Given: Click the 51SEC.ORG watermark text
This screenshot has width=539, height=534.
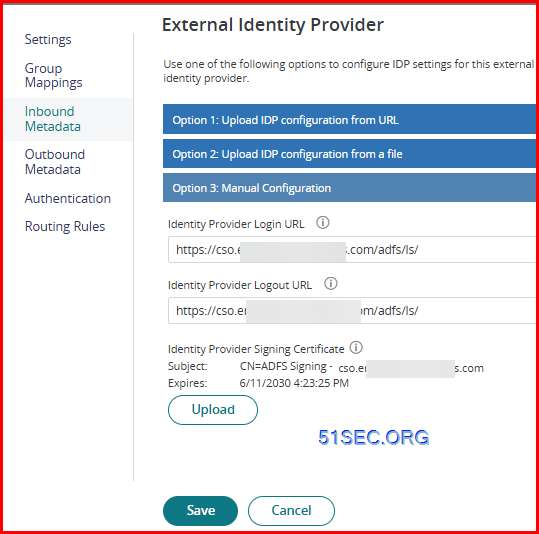Looking at the screenshot, I should coord(373,437).
